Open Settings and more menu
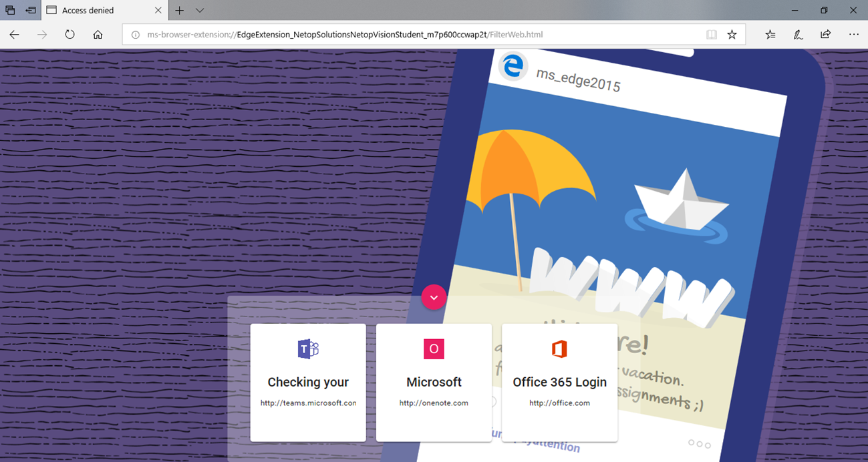Image resolution: width=868 pixels, height=462 pixels. tap(853, 35)
